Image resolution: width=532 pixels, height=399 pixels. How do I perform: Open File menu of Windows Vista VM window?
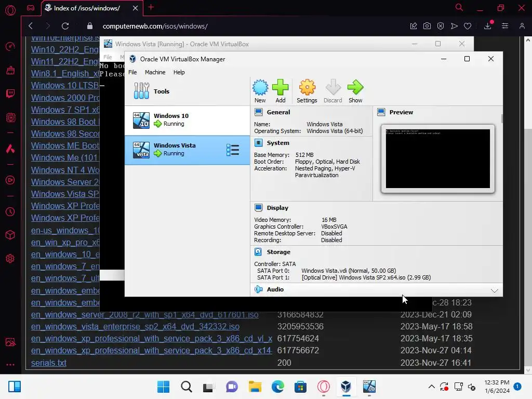[108, 57]
